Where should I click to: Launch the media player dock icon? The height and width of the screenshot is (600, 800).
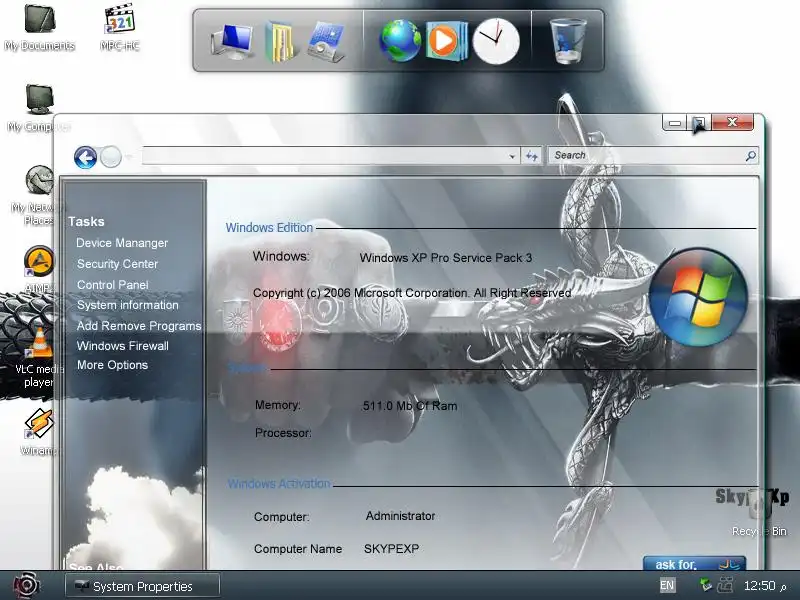point(446,41)
